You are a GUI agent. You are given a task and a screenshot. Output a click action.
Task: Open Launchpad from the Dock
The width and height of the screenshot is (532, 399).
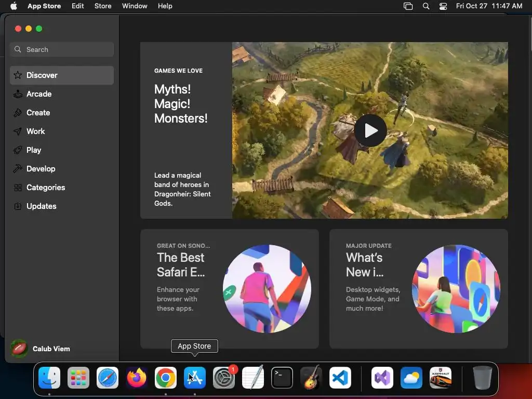(x=78, y=378)
